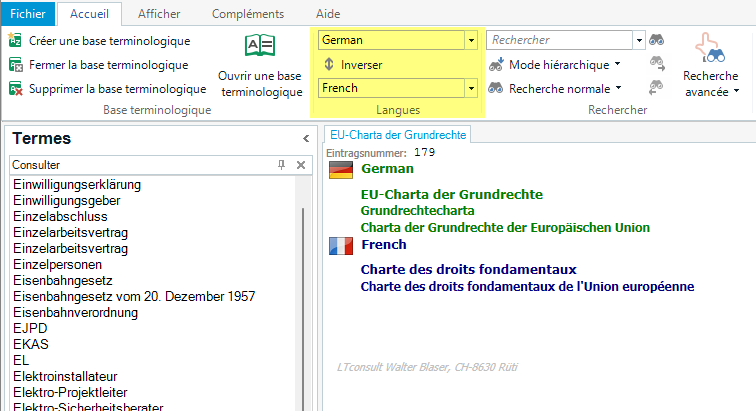
Task: Open the Fichier menu
Action: click(x=28, y=14)
